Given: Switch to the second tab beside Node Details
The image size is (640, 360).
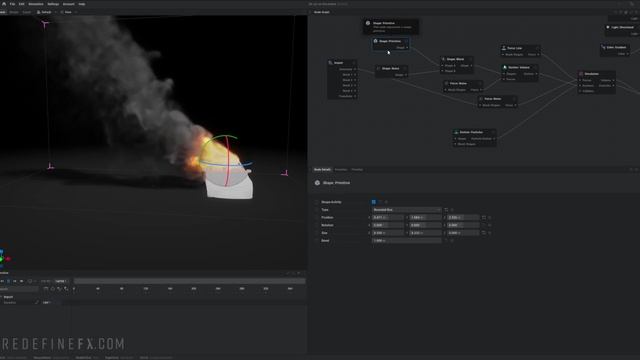Looking at the screenshot, I should click(x=341, y=169).
